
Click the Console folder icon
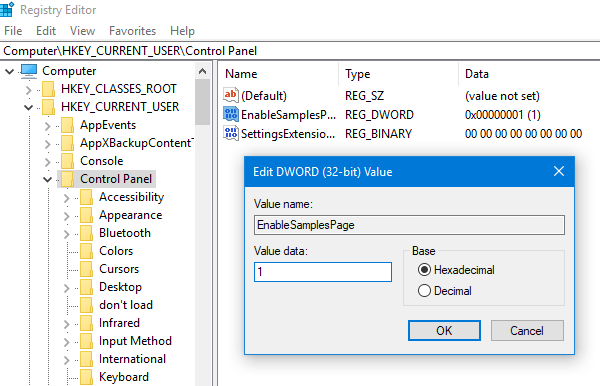(68, 161)
